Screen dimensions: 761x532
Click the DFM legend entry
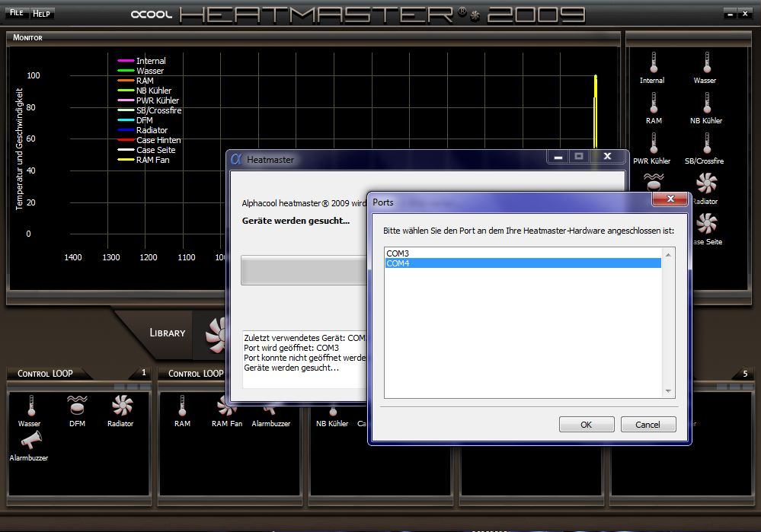coord(135,120)
